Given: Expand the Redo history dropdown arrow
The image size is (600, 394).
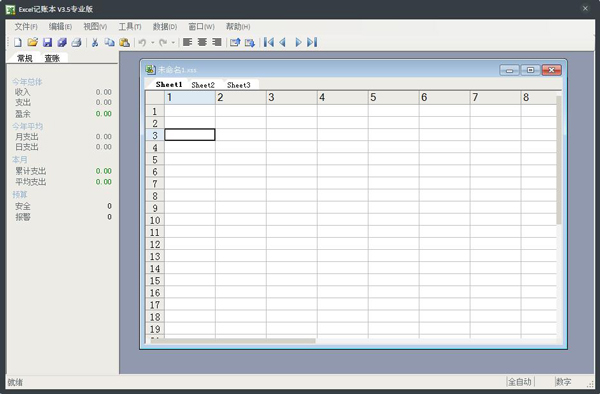Looking at the screenshot, I should click(x=173, y=42).
